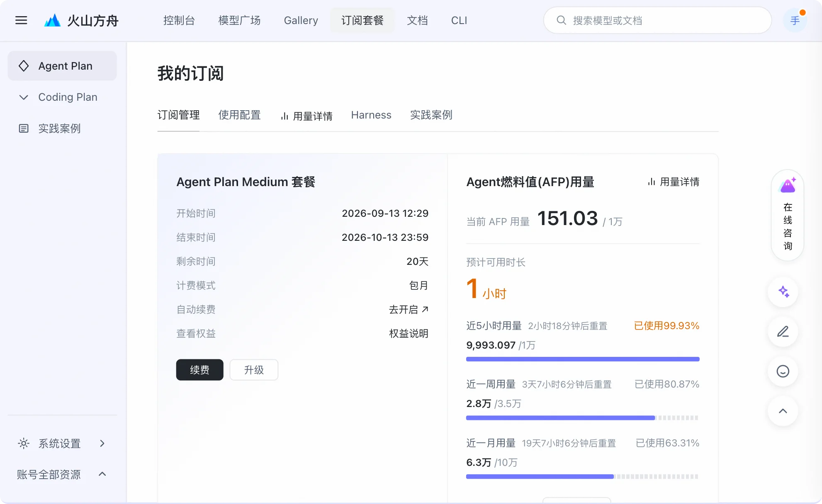
Task: Expand the Coding Plan chevron
Action: pyautogui.click(x=24, y=97)
